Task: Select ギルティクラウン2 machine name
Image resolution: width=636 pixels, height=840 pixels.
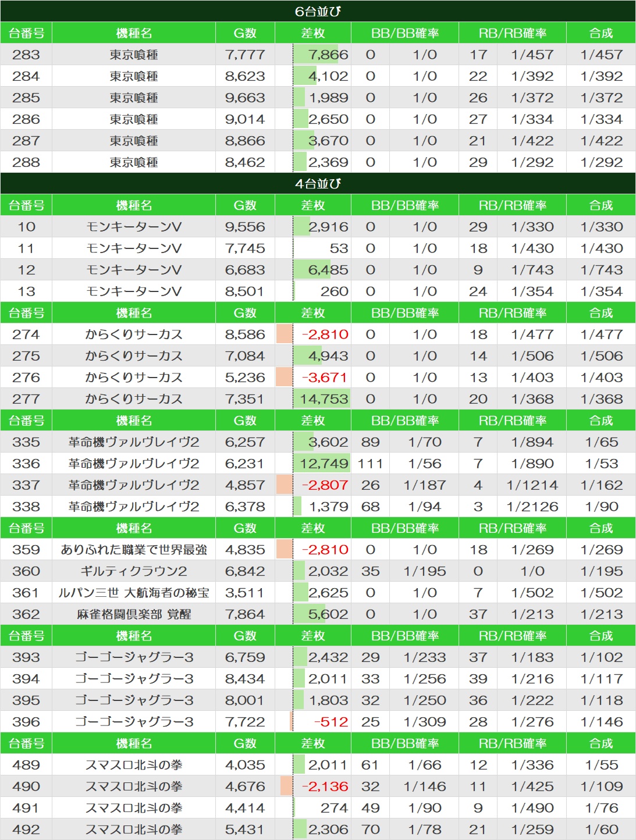Action: pyautogui.click(x=134, y=571)
